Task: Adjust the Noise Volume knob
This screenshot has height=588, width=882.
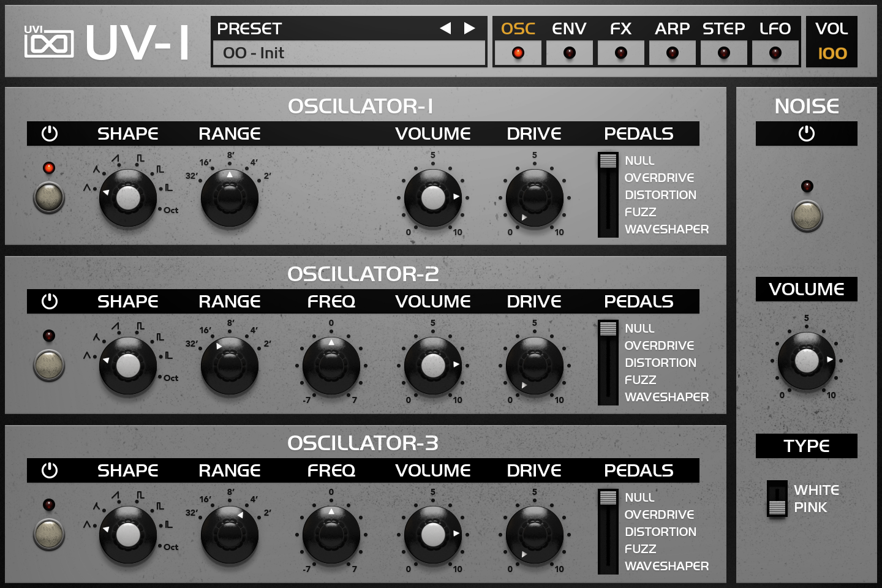Action: (x=806, y=361)
